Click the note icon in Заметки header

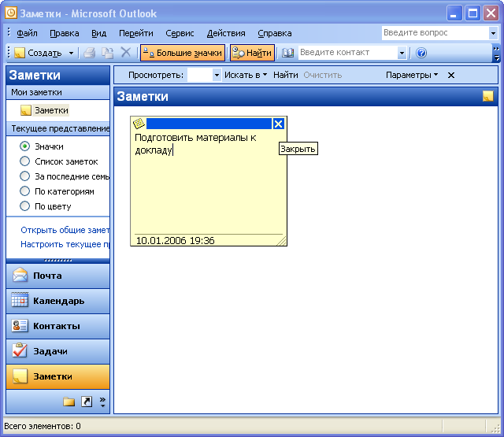coord(488,96)
